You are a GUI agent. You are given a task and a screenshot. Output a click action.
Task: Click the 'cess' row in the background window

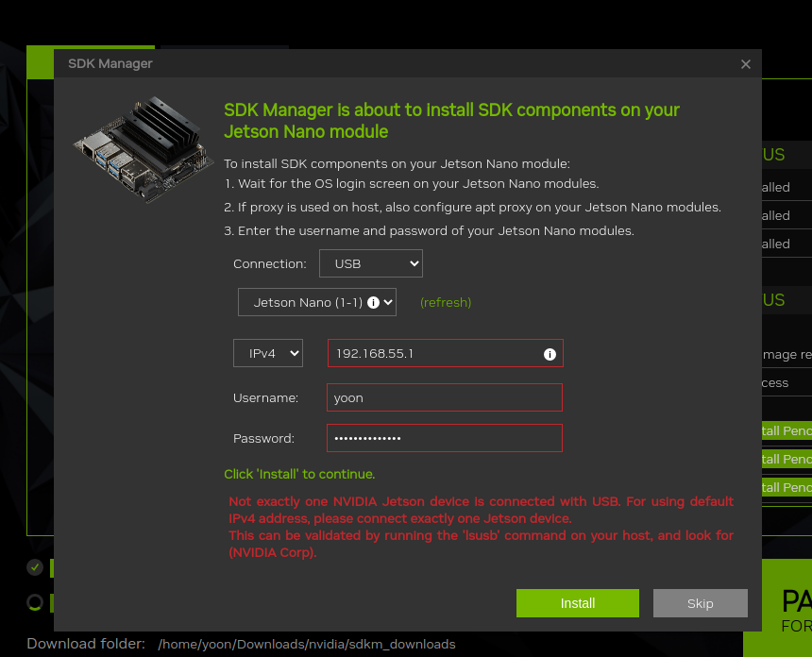point(787,383)
